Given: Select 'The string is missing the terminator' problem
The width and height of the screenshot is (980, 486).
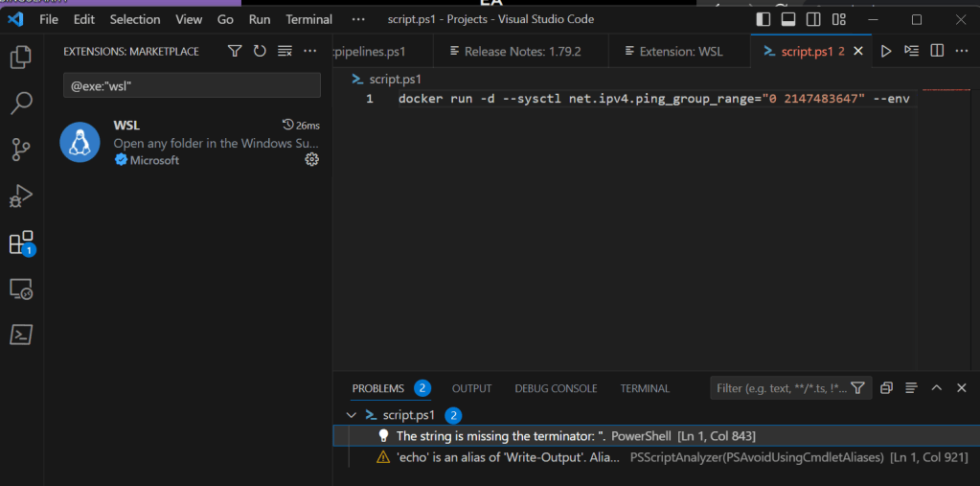Looking at the screenshot, I should 656,436.
